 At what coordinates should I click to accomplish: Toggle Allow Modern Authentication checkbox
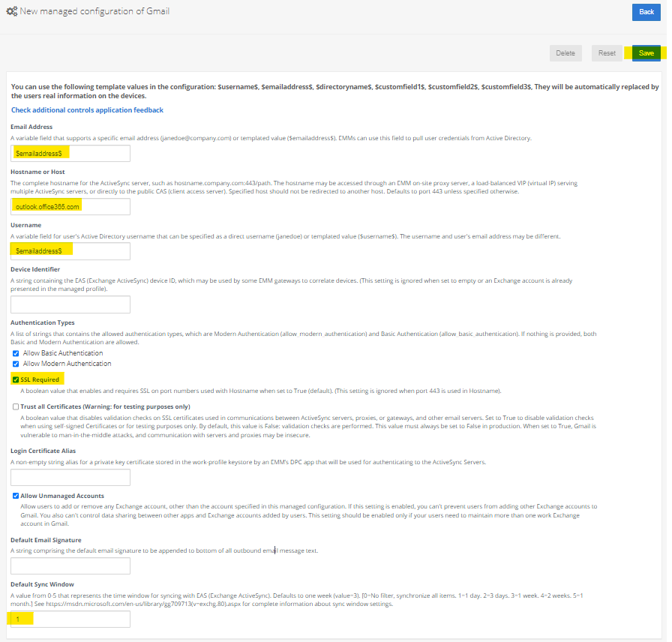pyautogui.click(x=16, y=364)
